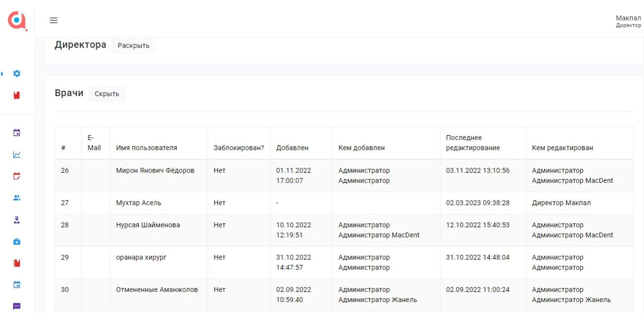The image size is (644, 319).
Task: Open the hamburger menu in the header
Action: (54, 20)
